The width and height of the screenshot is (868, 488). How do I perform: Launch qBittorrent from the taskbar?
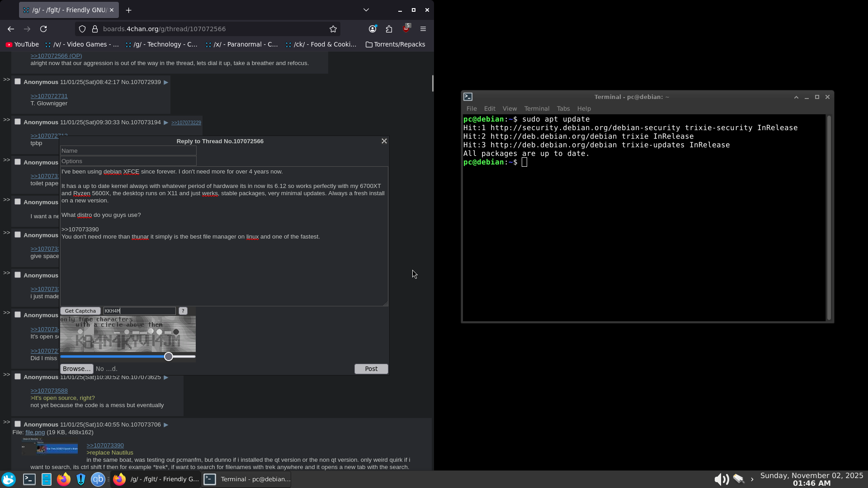tap(98, 479)
